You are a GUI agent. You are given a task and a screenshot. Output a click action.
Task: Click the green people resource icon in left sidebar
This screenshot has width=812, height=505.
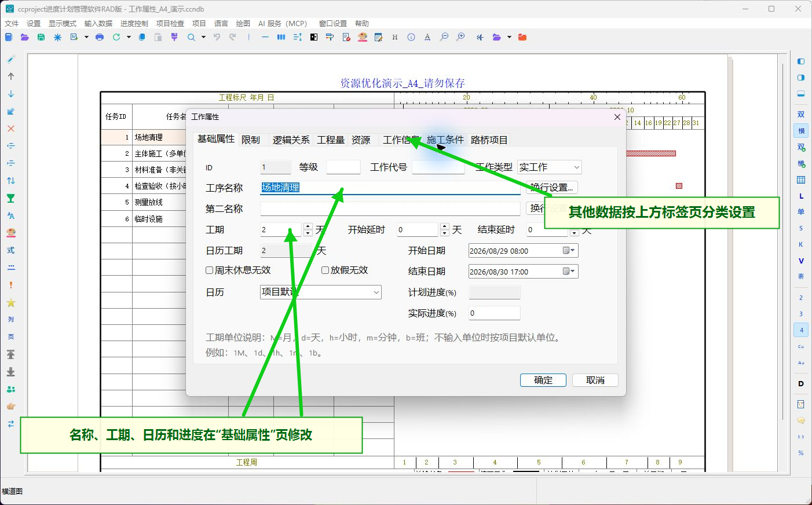pyautogui.click(x=11, y=389)
